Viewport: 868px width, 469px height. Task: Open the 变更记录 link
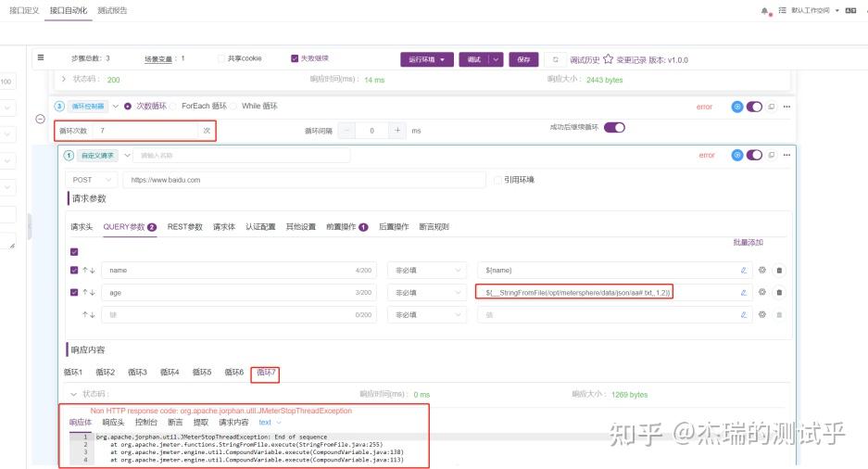click(632, 60)
